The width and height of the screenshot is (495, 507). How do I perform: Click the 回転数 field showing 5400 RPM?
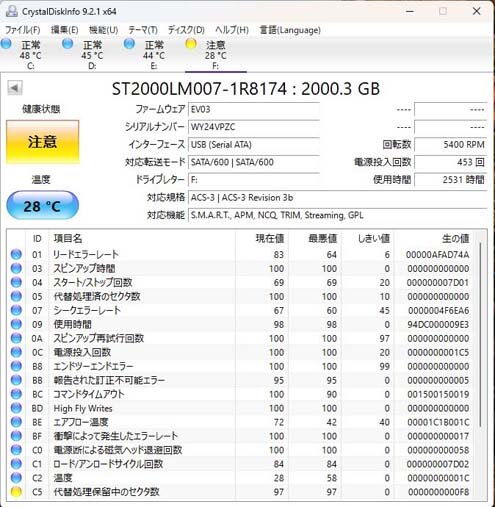click(x=450, y=145)
